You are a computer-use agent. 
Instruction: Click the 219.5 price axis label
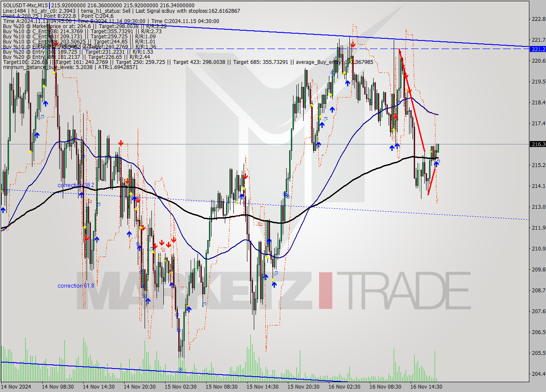coord(539,81)
